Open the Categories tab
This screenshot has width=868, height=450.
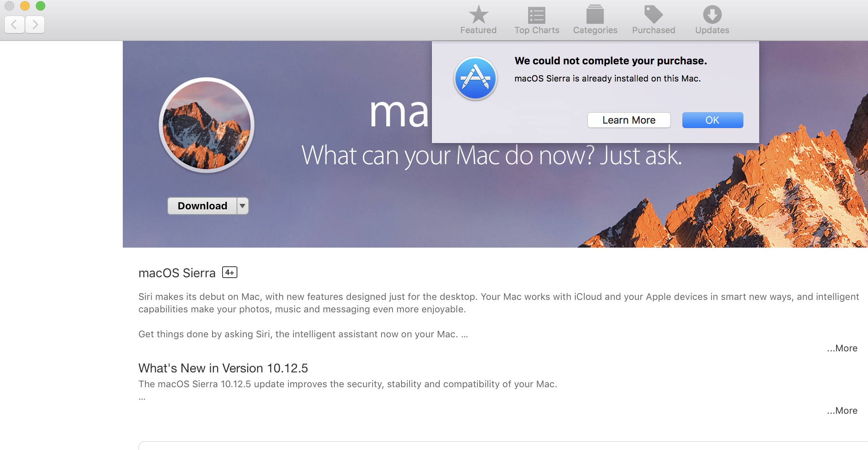pyautogui.click(x=595, y=20)
